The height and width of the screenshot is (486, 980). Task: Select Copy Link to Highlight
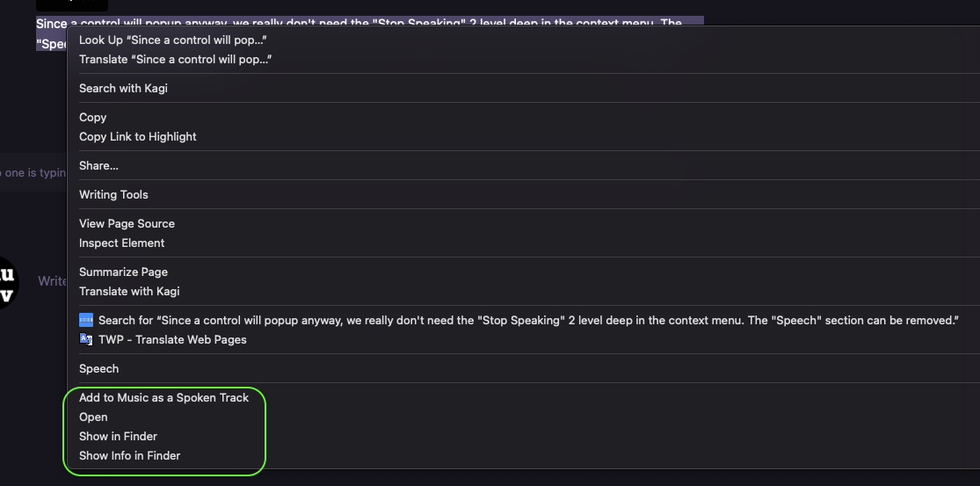point(138,137)
